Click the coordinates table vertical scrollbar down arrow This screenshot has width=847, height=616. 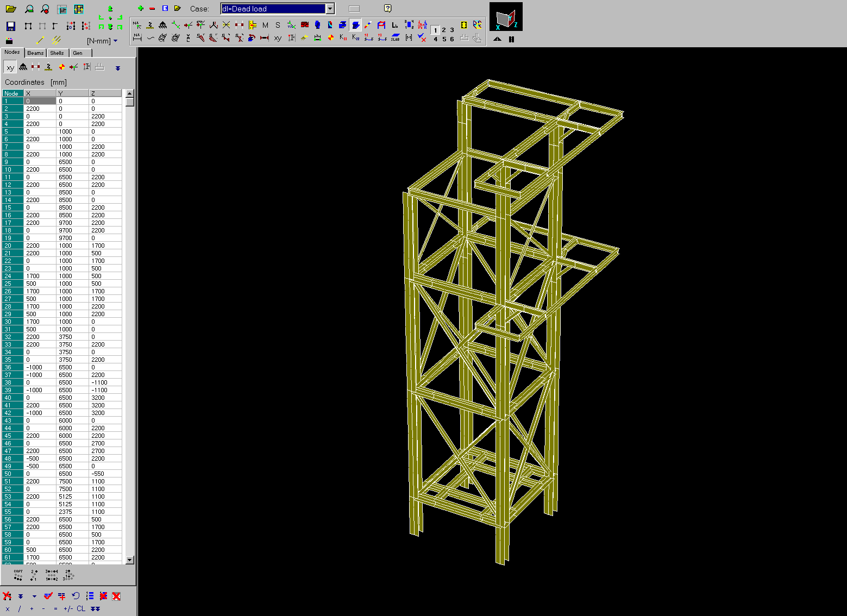129,560
